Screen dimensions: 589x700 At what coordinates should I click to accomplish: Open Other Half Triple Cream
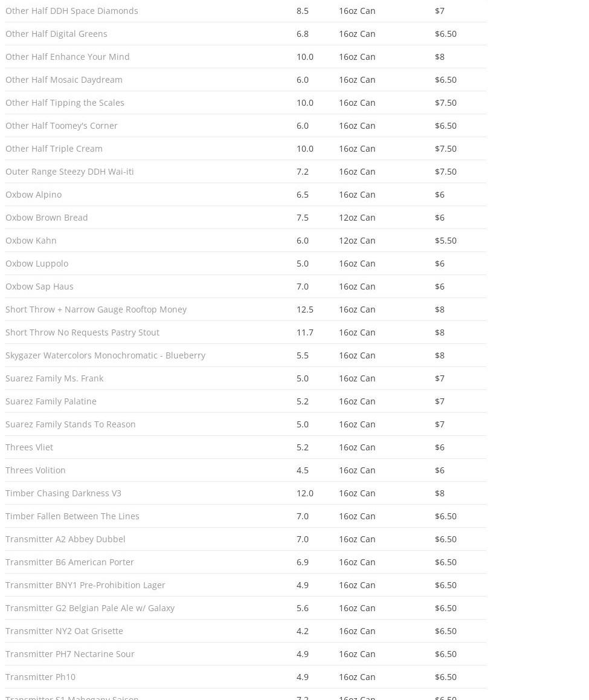click(x=54, y=149)
